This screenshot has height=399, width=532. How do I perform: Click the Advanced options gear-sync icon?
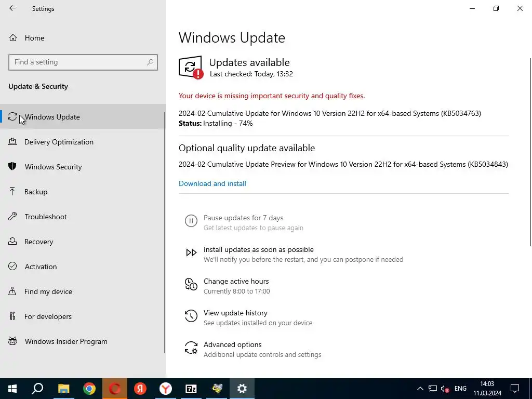(x=191, y=348)
